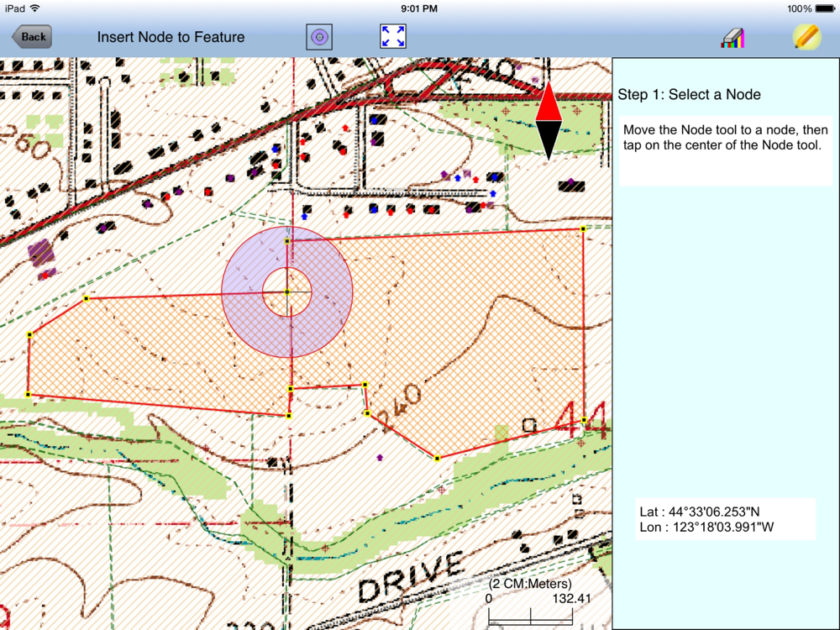
Task: Tap the scale bar value 132.41
Action: coord(571,598)
